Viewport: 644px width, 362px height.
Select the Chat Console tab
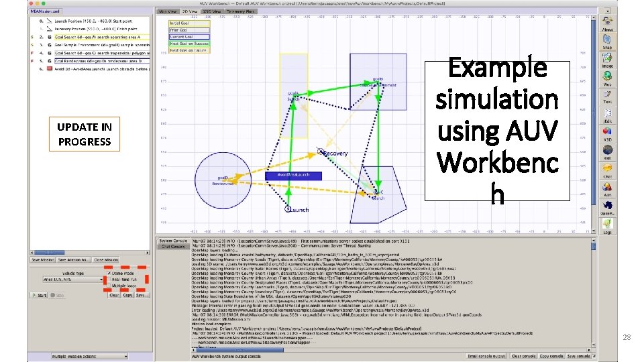coord(173,246)
